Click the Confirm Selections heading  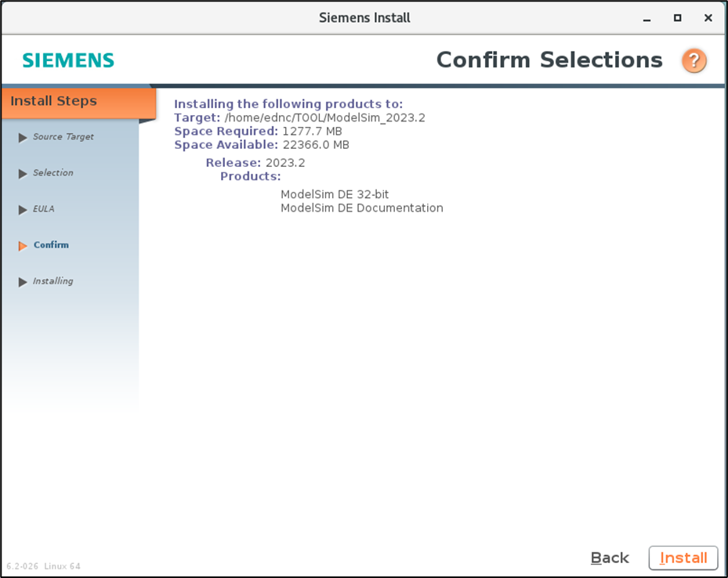pyautogui.click(x=549, y=60)
